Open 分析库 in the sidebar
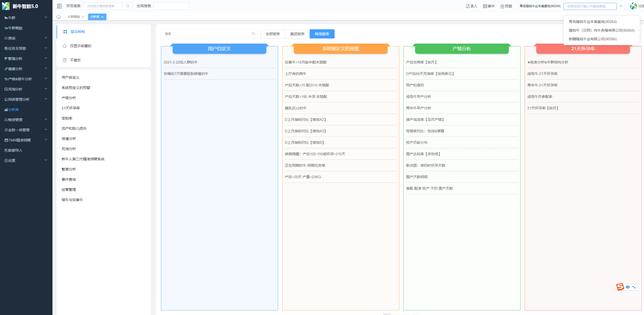This screenshot has height=315, width=644. coord(26,110)
